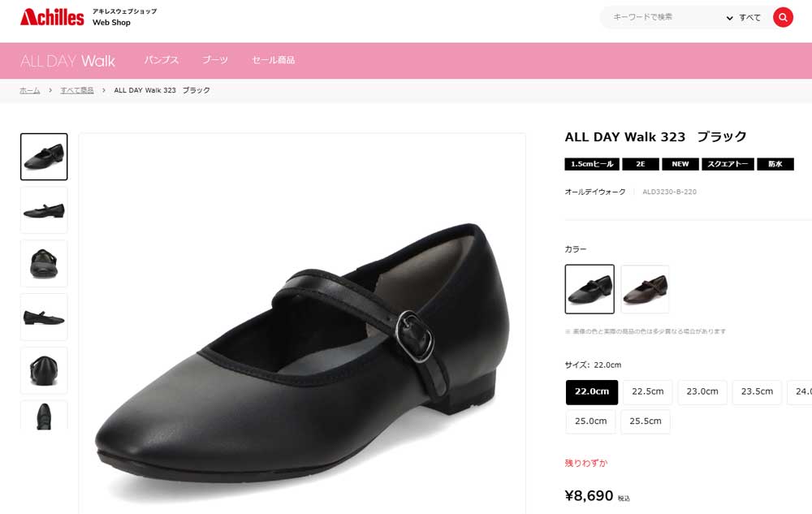Show the fifth heel view thumbnail
812x514 pixels.
point(44,370)
